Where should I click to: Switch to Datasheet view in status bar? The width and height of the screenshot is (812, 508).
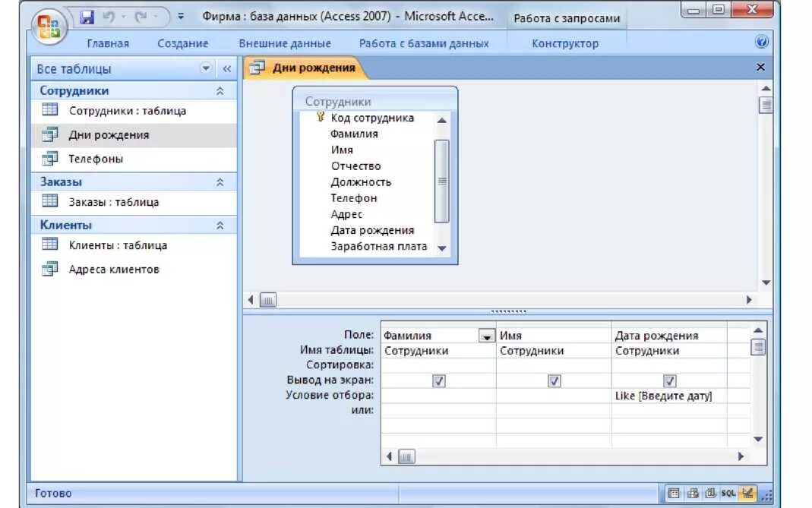tap(673, 494)
